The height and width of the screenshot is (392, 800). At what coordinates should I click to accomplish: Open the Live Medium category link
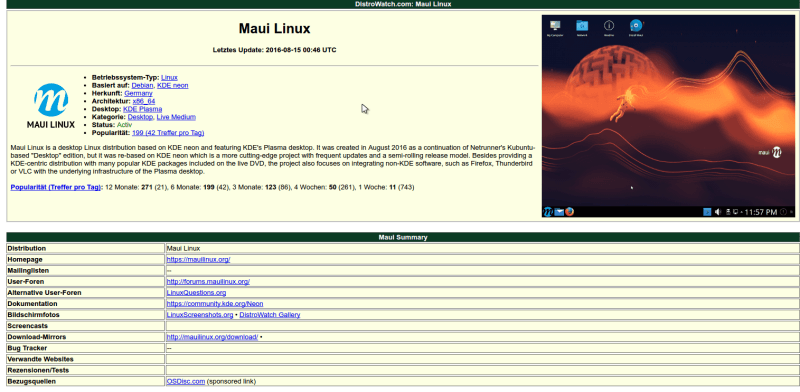pyautogui.click(x=176, y=117)
